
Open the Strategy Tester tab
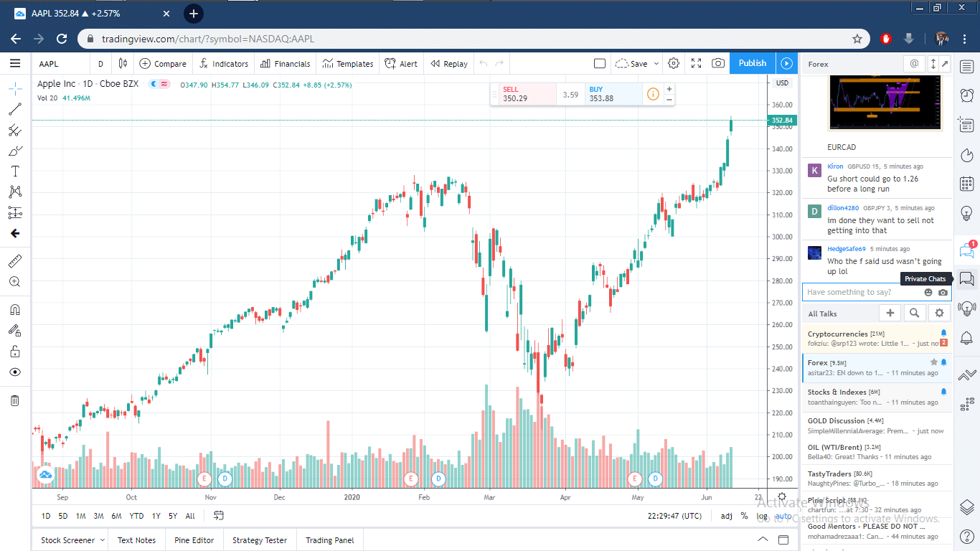point(260,540)
